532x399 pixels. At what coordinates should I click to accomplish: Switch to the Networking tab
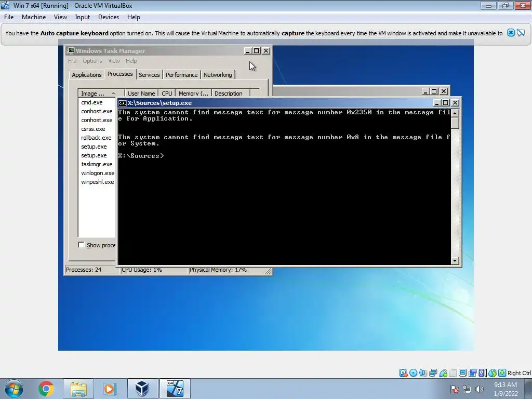tap(218, 75)
